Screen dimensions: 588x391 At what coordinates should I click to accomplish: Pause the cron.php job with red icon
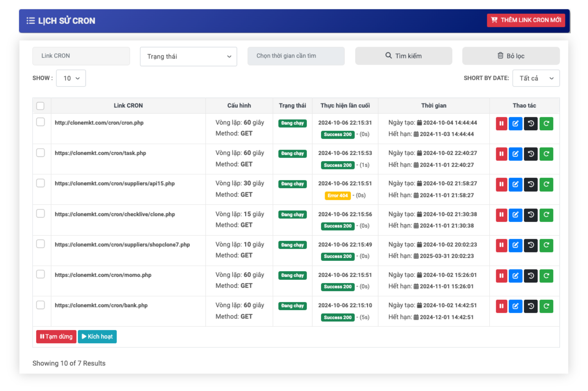click(501, 124)
